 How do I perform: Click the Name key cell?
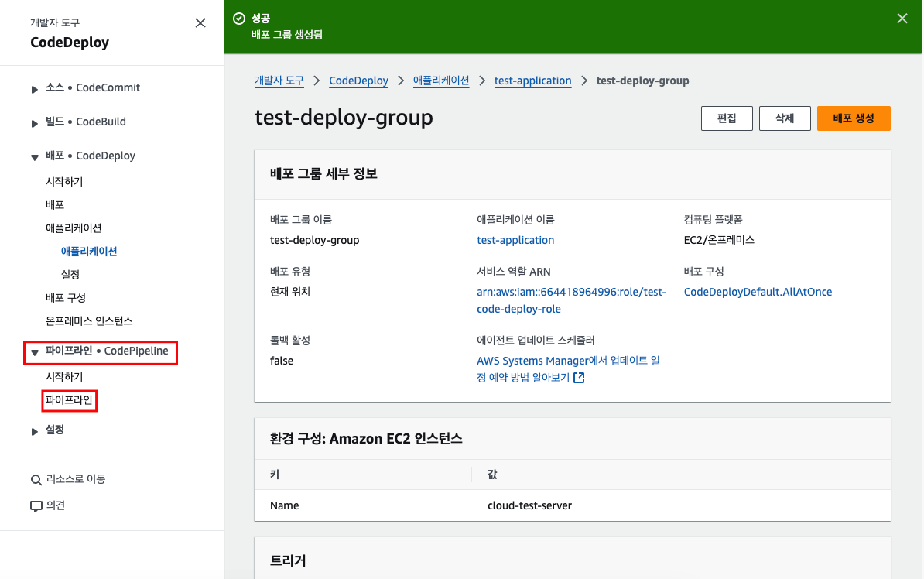coord(284,505)
